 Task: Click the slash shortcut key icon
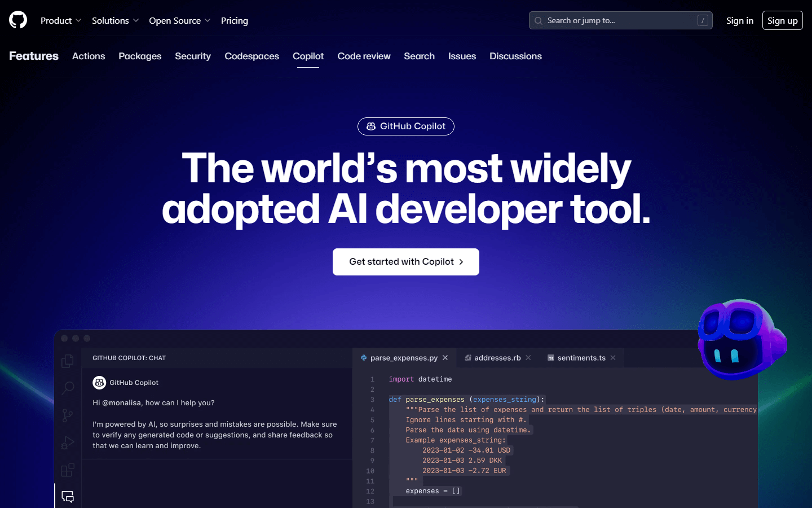(703, 20)
